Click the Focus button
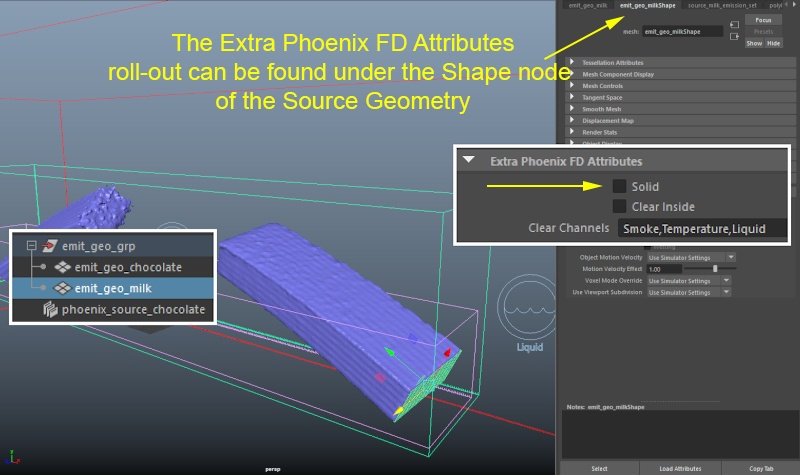 [x=763, y=20]
